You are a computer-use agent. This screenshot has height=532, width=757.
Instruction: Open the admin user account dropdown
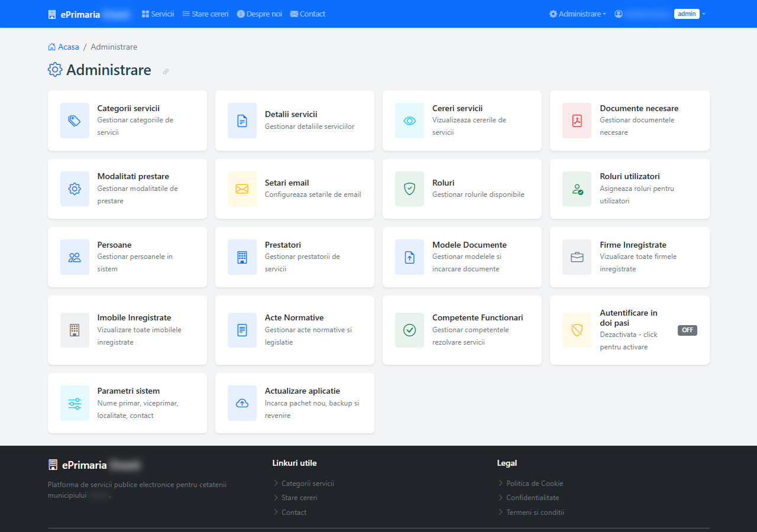click(x=660, y=14)
